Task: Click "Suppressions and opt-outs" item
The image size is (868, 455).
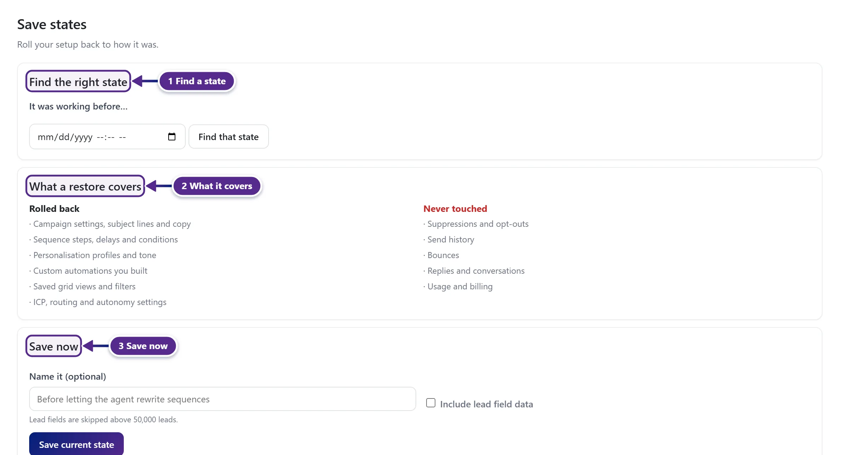Action: point(476,224)
